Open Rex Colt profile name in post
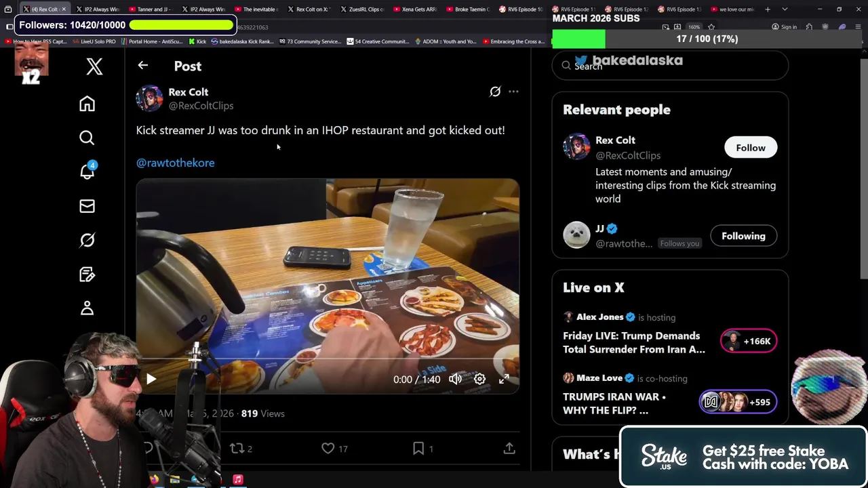 pyautogui.click(x=189, y=92)
